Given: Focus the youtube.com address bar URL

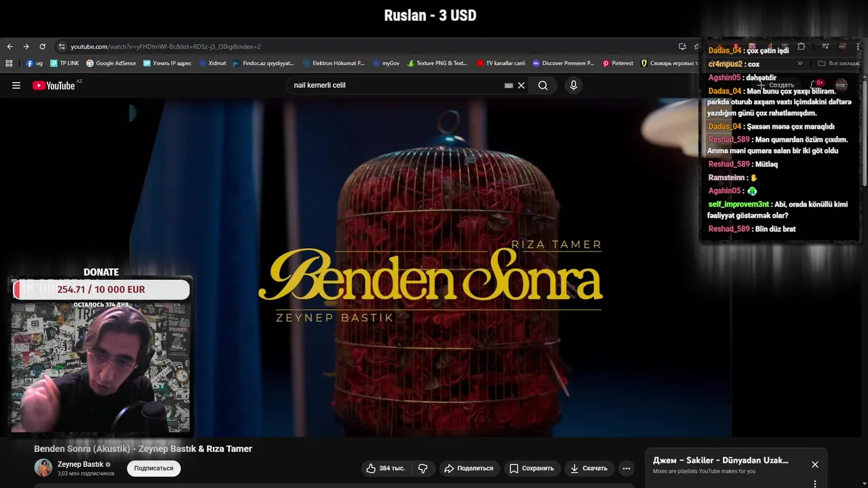Looking at the screenshot, I should coord(165,47).
